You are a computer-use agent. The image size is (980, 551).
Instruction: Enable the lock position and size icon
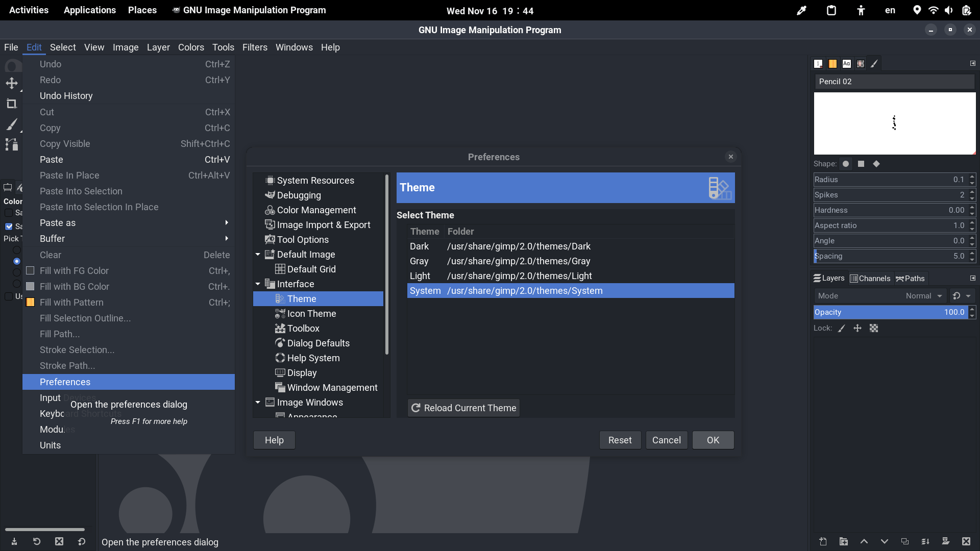pos(857,328)
